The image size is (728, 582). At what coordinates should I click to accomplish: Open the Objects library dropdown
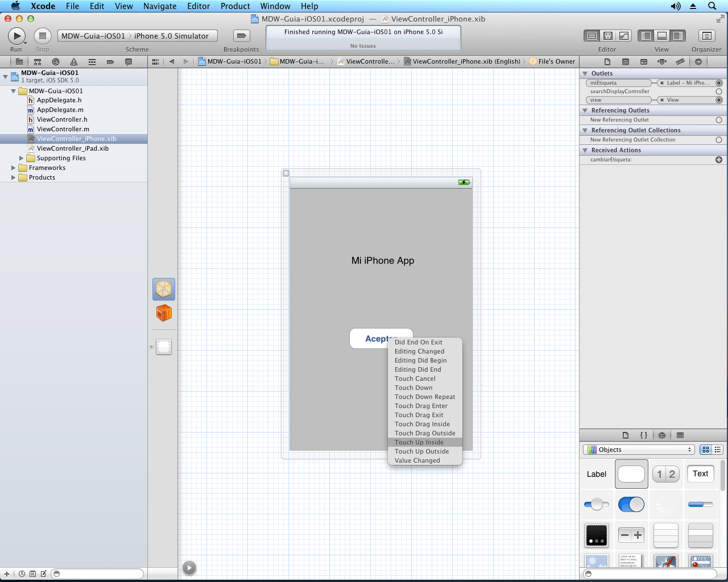(639, 450)
